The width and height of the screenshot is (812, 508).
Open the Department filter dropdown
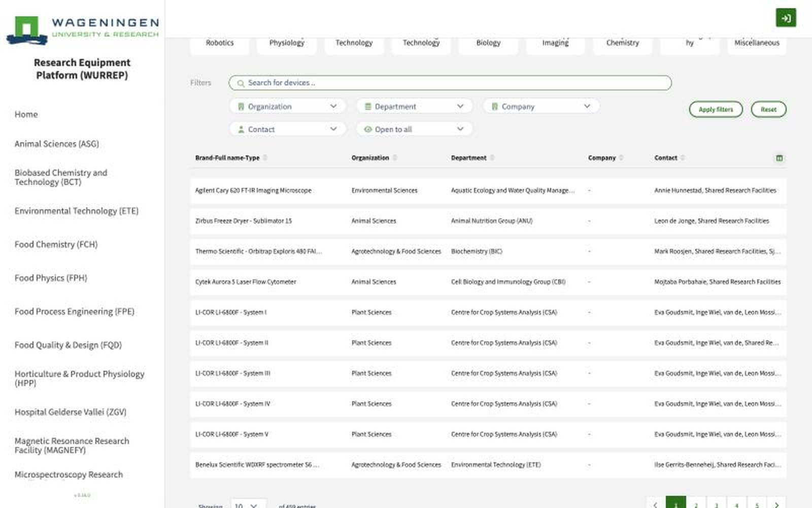414,107
